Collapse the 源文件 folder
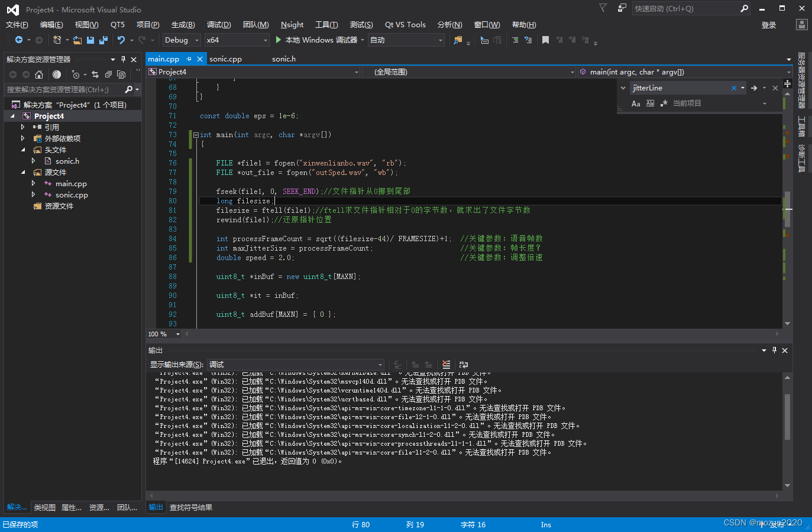Image resolution: width=812 pixels, height=532 pixels. [23, 173]
